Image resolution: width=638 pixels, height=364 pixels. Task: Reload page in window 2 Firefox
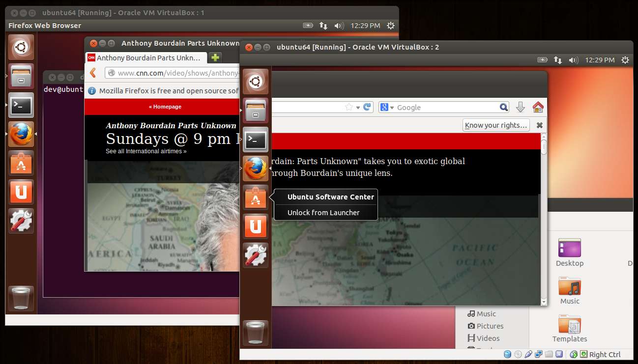(x=367, y=107)
